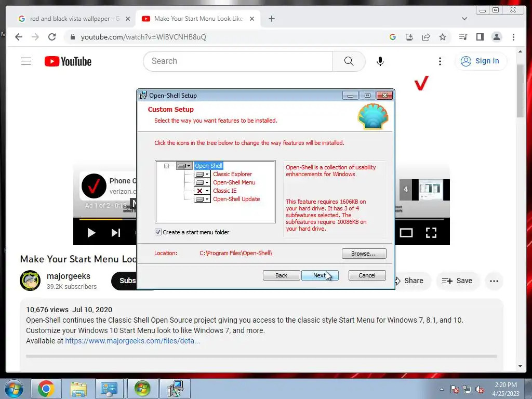Go forward in Chrome
The image size is (532, 399).
coord(35,37)
